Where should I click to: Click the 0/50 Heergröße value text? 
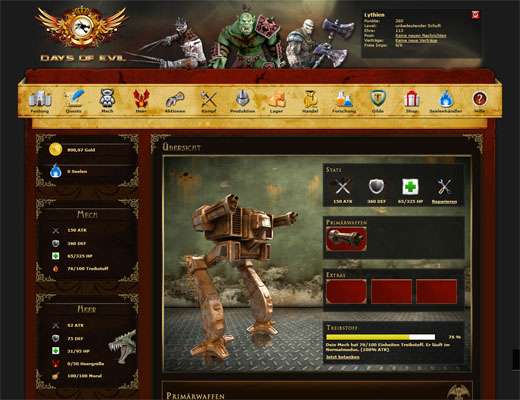pos(86,364)
